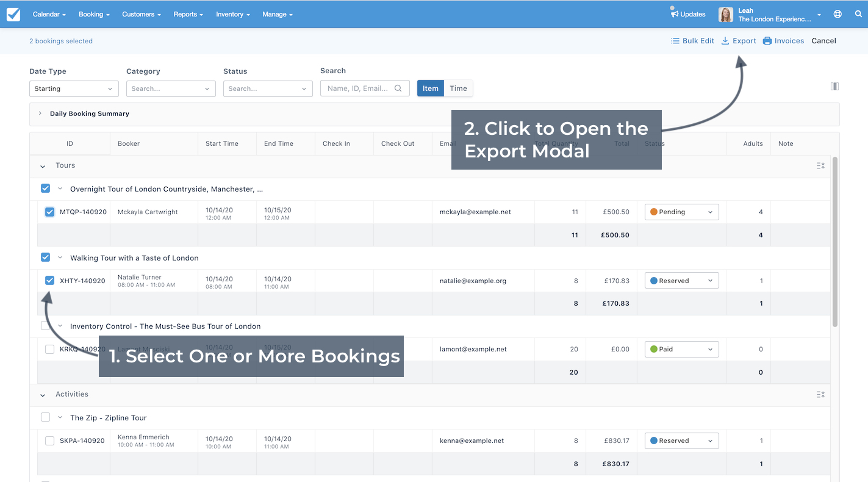Viewport: 868px width, 482px height.
Task: Switch to the Item view
Action: point(431,88)
